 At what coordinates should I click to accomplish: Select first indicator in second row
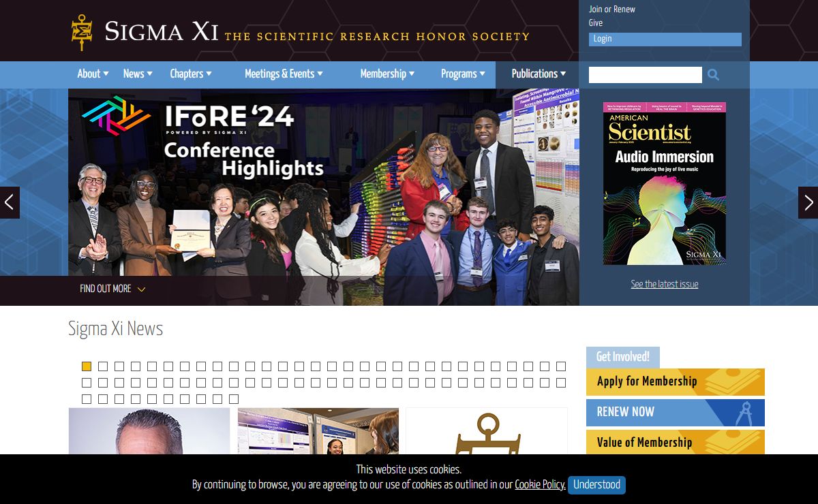[87, 383]
